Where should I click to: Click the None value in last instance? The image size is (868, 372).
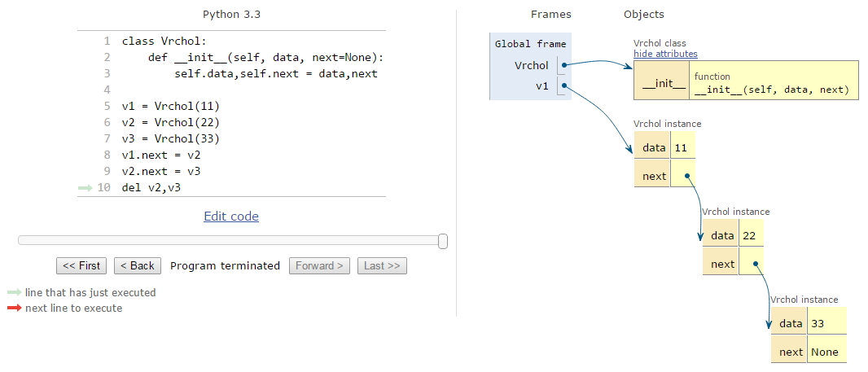tap(825, 352)
